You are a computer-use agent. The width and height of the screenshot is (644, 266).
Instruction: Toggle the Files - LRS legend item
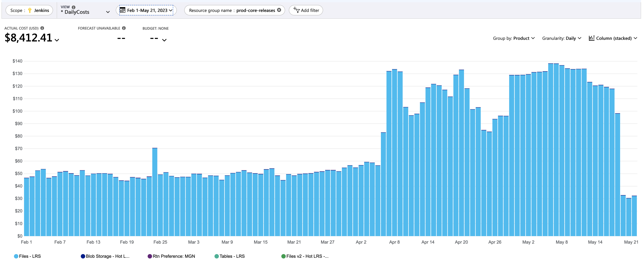[28, 256]
